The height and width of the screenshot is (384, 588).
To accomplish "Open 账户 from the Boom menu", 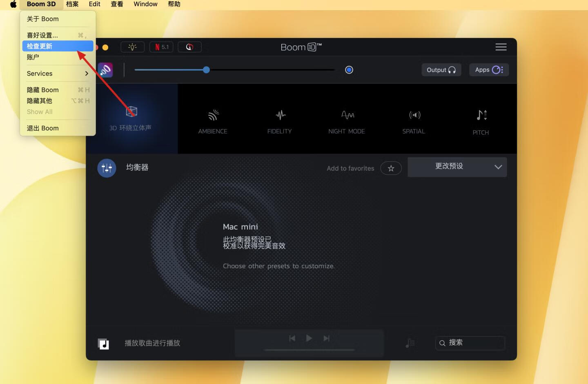I will point(58,57).
